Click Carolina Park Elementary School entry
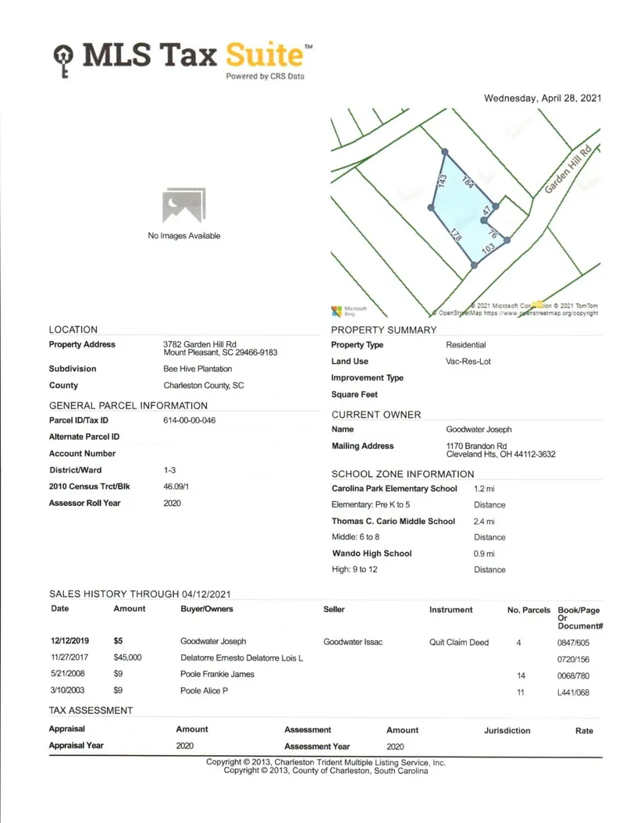This screenshot has height=823, width=644. (394, 489)
